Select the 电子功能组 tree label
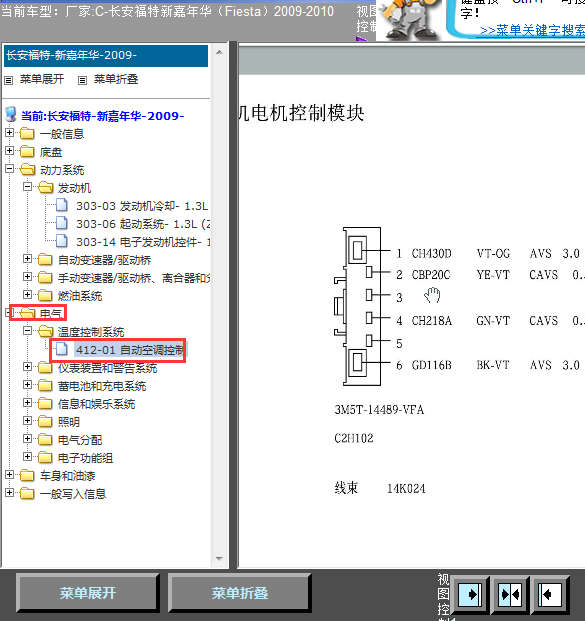The image size is (585, 621). click(x=85, y=458)
